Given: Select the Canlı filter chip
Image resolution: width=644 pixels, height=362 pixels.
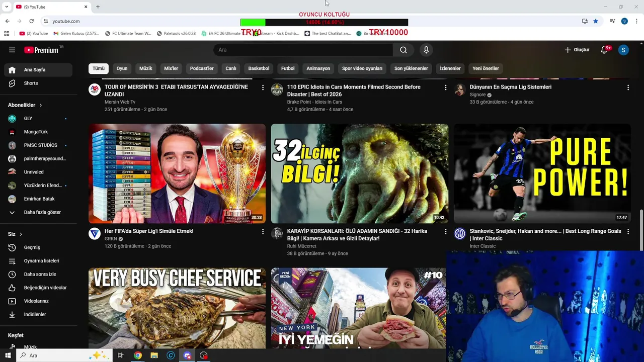Looking at the screenshot, I should tap(231, 68).
